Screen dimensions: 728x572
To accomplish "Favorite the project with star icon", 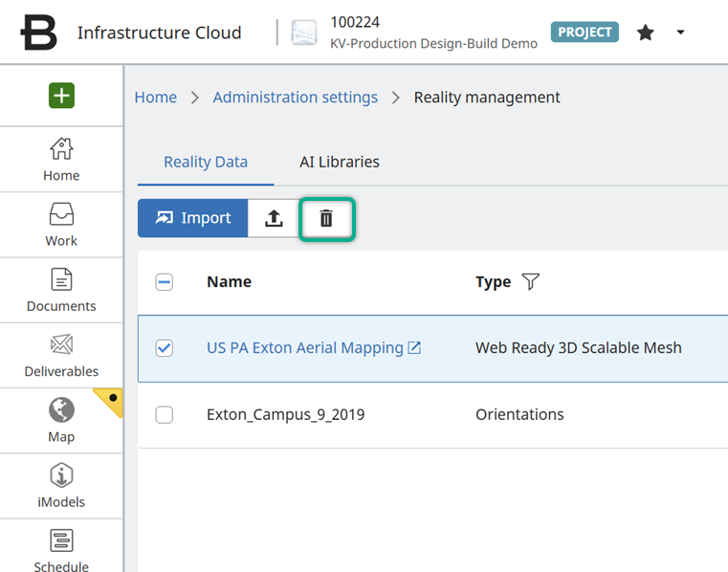I will [646, 33].
